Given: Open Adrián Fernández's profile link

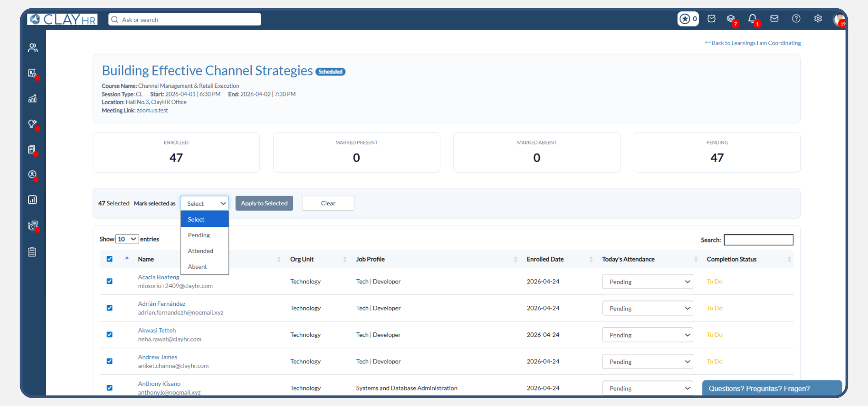Looking at the screenshot, I should pos(162,304).
